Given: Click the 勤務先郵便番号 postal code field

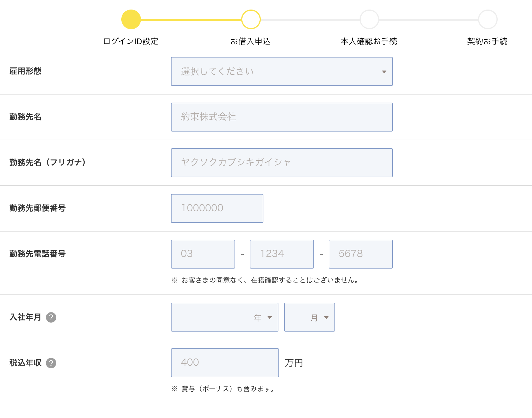Looking at the screenshot, I should tap(217, 208).
